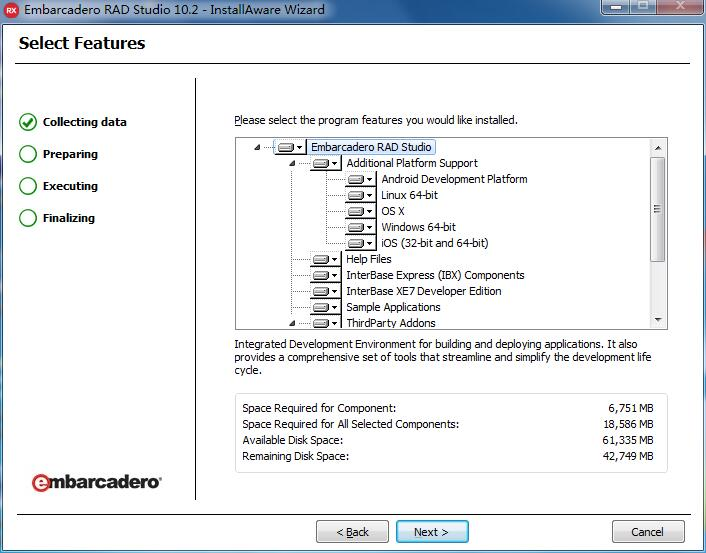Open install-state dropdown for Android Development Platform
The image size is (706, 553).
361,179
